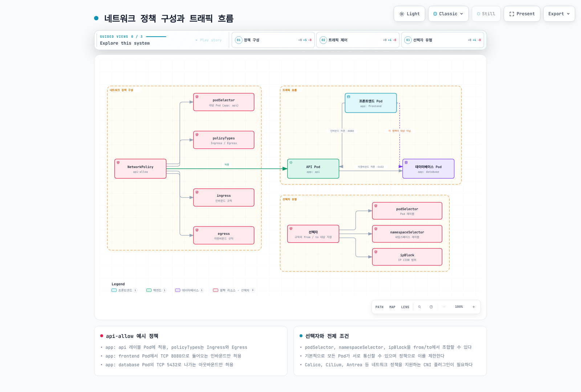Open the Export dropdown menu
Screen dimensions: 581x392
pyautogui.click(x=559, y=14)
